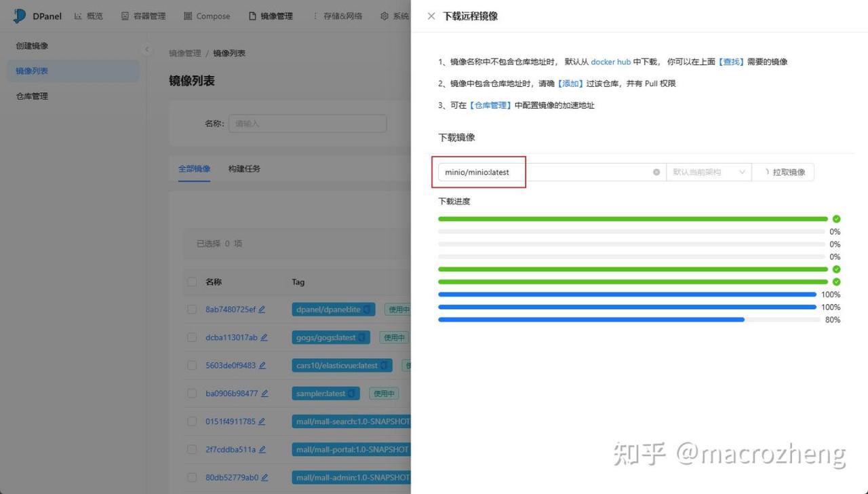Click the Pull Image button
Screen dimensions: 868x494
(x=783, y=172)
